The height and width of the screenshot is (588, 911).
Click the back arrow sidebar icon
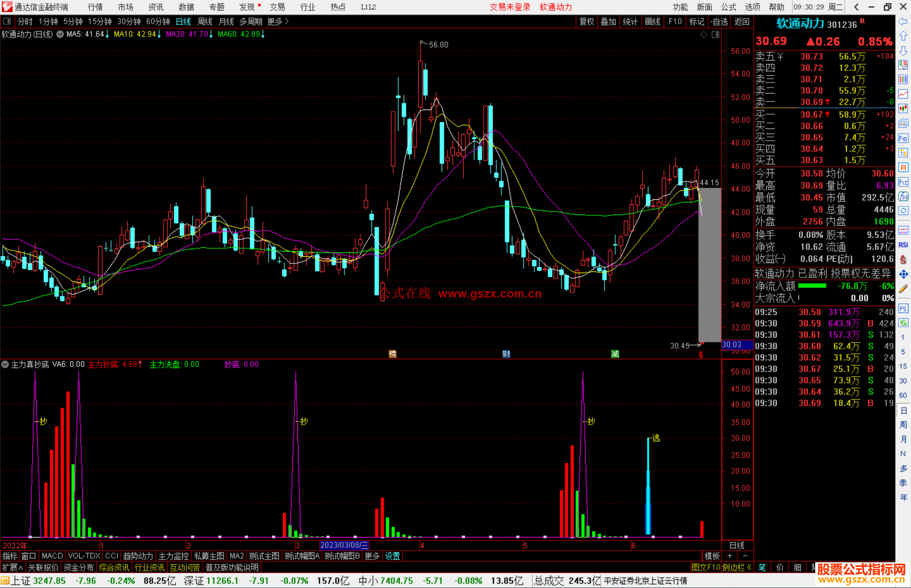[x=903, y=21]
